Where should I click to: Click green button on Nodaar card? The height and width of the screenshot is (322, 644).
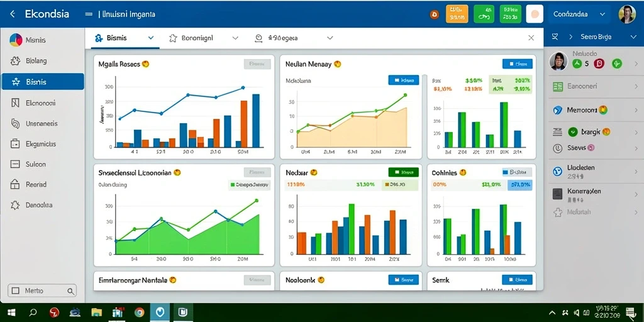click(x=403, y=172)
